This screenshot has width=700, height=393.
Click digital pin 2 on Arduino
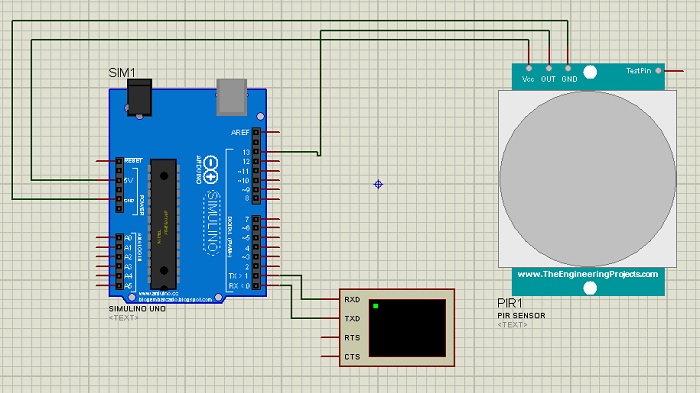(x=256, y=267)
